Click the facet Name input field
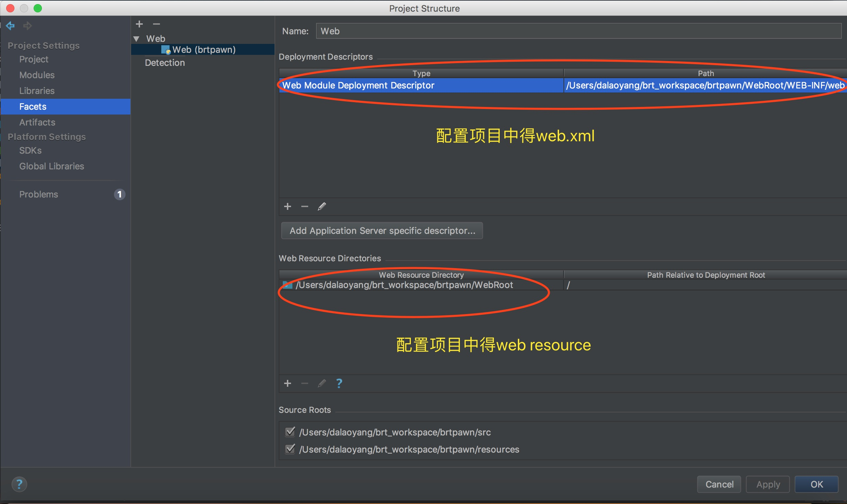The width and height of the screenshot is (847, 504). [x=578, y=31]
